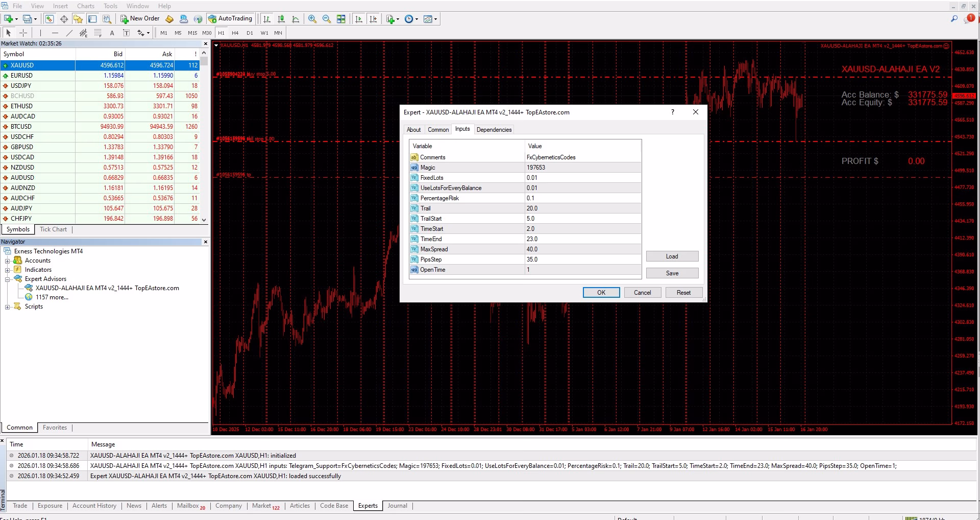Switch timeframe to M15

[x=192, y=33]
